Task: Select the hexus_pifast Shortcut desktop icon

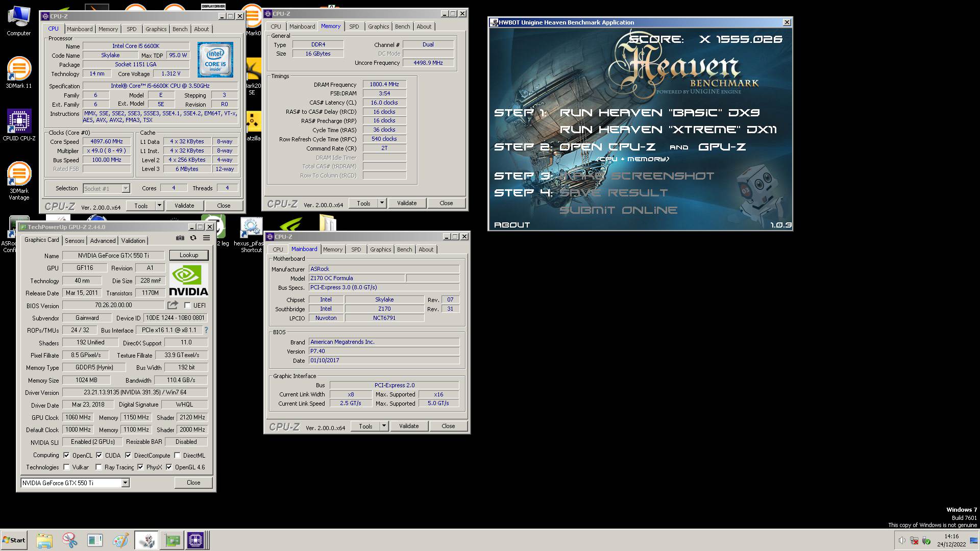Action: 251,235
